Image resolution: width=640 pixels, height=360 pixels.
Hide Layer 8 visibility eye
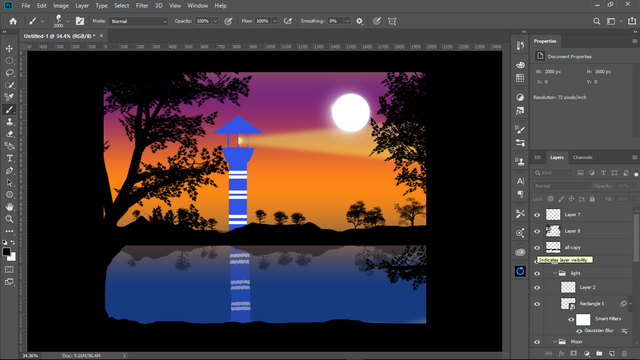point(537,231)
